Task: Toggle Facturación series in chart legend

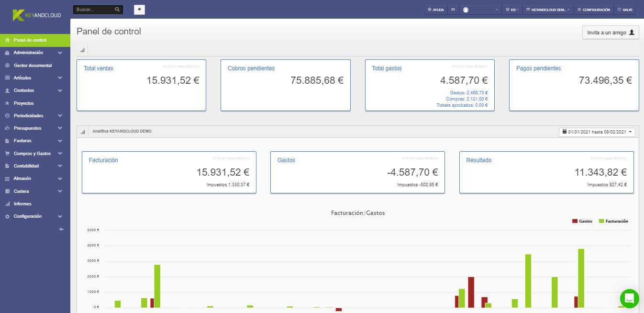Action: click(613, 221)
